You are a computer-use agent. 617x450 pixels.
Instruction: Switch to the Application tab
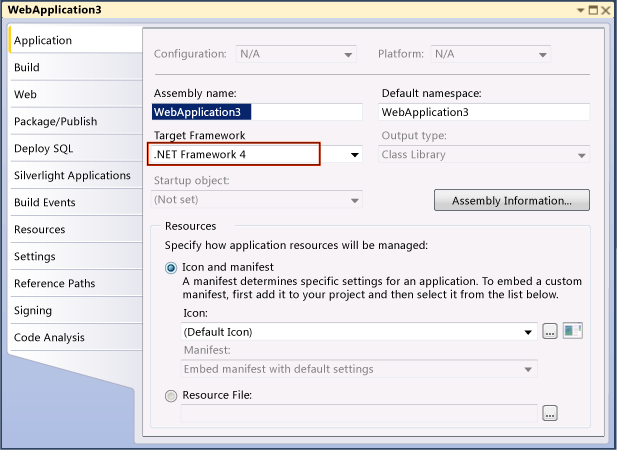pyautogui.click(x=76, y=41)
